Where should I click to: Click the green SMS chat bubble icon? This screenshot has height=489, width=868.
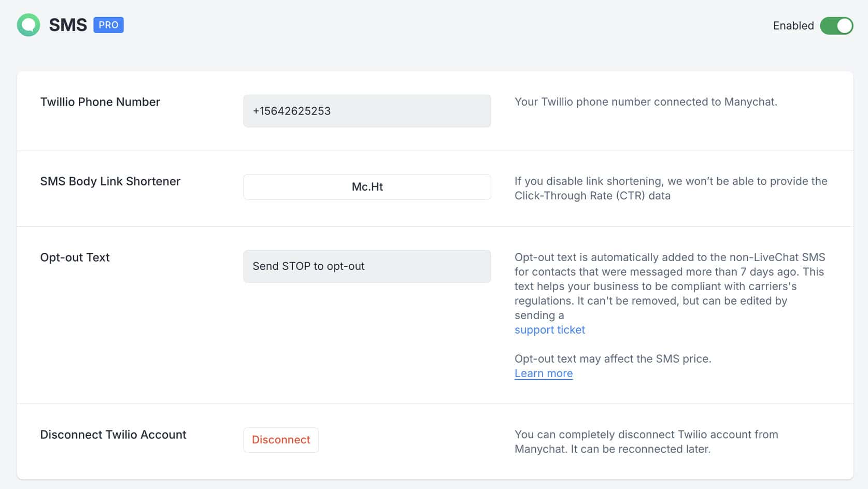(x=29, y=25)
